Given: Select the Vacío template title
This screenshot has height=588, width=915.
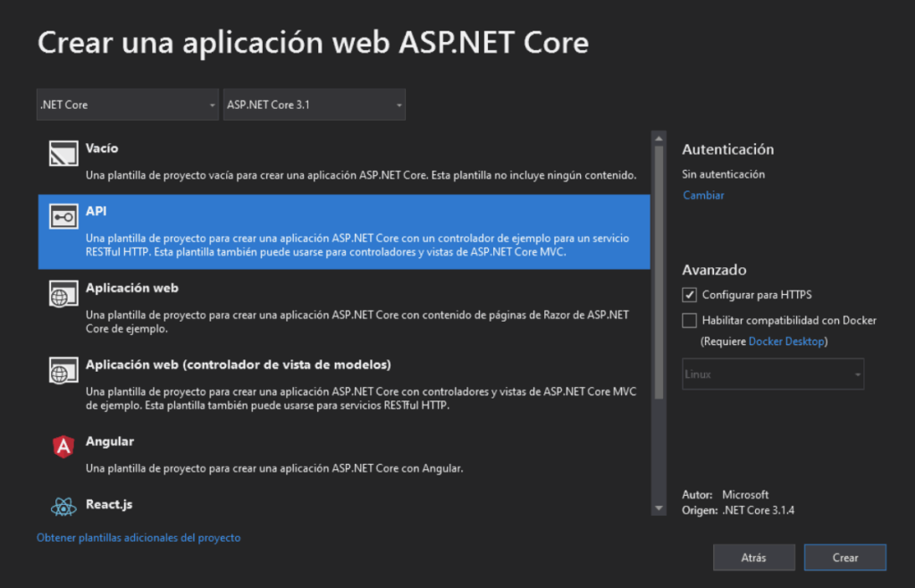Looking at the screenshot, I should pos(102,148).
